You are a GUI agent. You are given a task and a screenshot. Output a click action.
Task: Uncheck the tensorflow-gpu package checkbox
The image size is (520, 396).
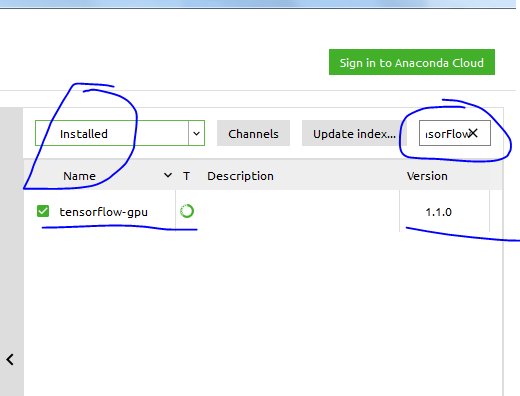click(x=43, y=211)
